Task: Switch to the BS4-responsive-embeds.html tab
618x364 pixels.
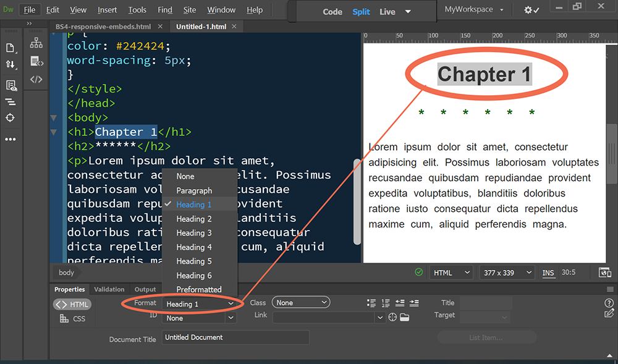Action: [103, 27]
